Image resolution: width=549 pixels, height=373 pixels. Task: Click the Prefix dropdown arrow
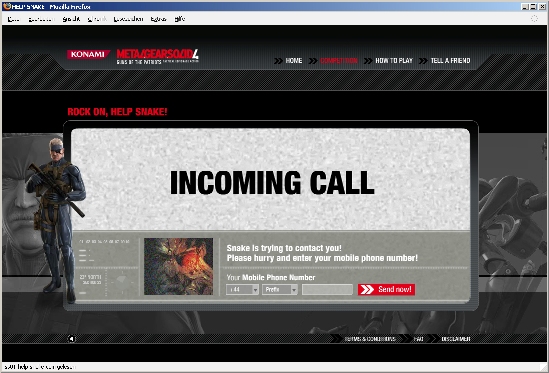pyautogui.click(x=294, y=290)
